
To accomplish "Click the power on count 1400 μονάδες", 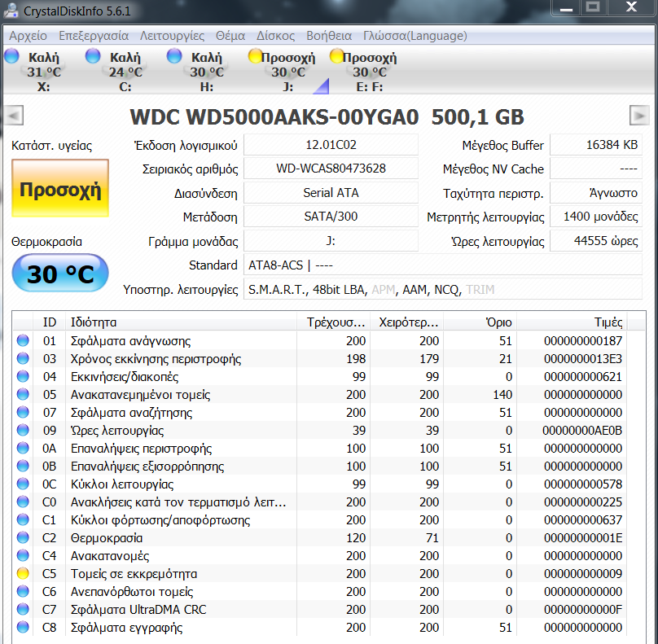I will (596, 217).
